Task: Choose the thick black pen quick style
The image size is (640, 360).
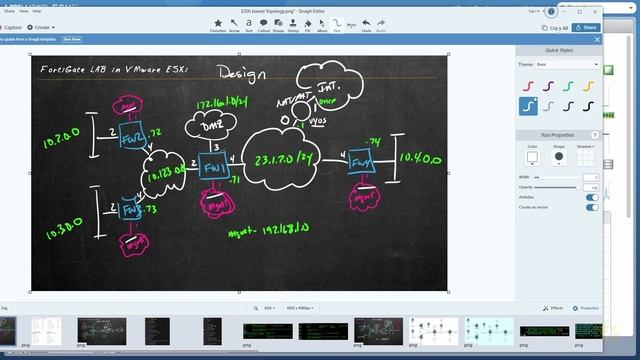Action: point(588,106)
